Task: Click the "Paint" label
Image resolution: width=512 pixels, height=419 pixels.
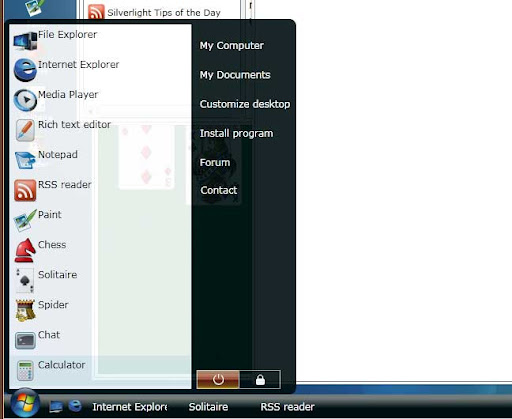Action: (50, 215)
